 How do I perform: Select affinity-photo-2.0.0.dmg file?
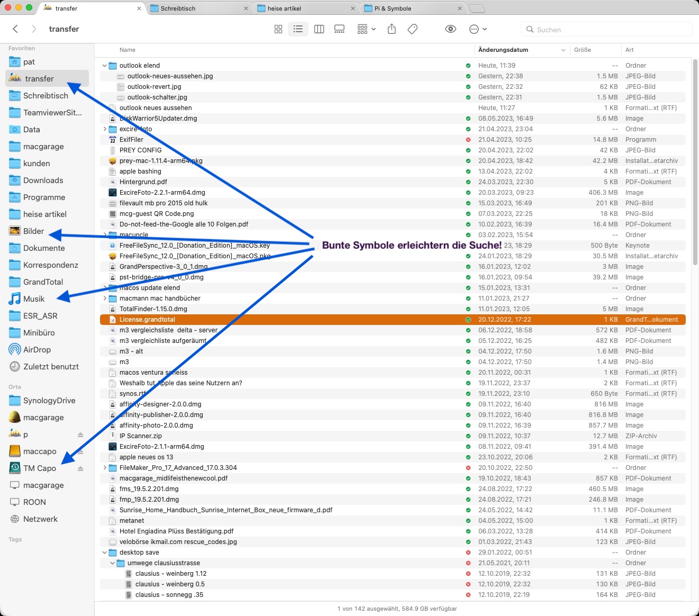pyautogui.click(x=393, y=425)
